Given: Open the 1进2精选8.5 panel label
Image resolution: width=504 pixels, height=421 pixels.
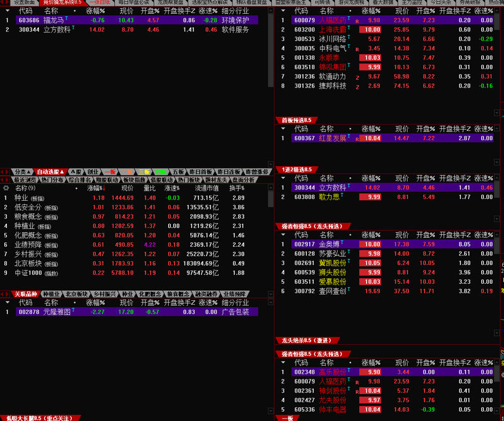Looking at the screenshot, I should 297,169.
